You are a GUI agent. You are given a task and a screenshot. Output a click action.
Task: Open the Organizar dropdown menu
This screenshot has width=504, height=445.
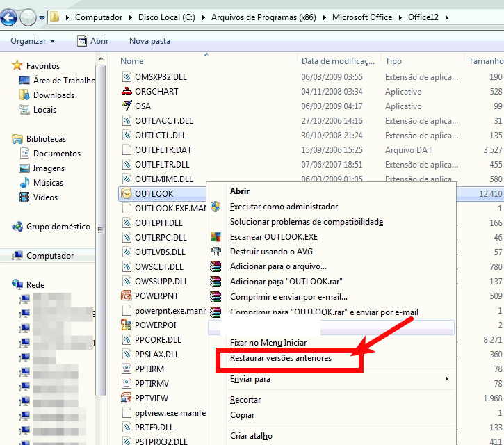(33, 41)
